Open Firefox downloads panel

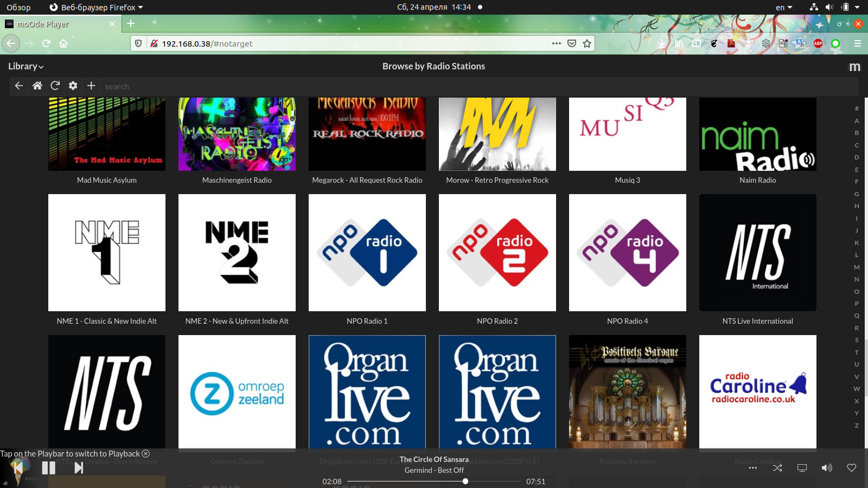coord(662,43)
